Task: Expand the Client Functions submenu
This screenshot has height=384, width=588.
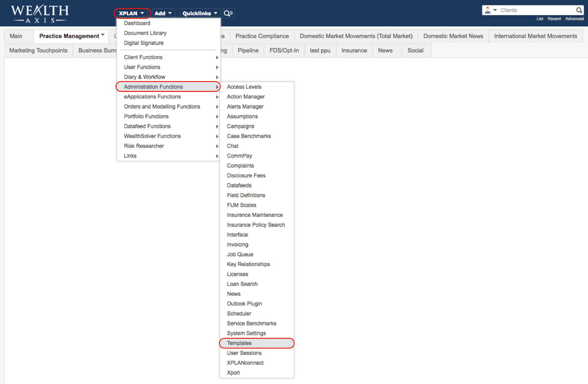Action: tap(169, 57)
